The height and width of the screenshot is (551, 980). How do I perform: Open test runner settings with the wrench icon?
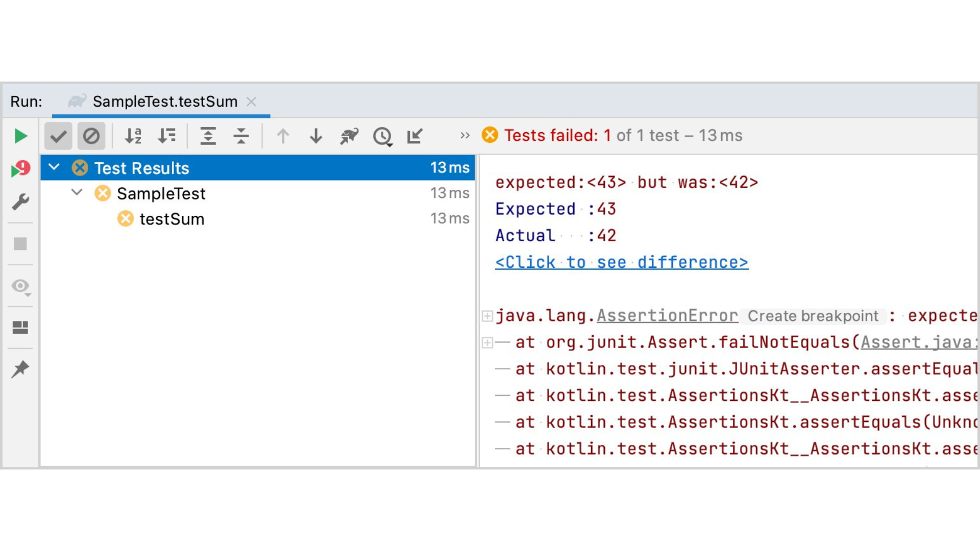pos(20,202)
